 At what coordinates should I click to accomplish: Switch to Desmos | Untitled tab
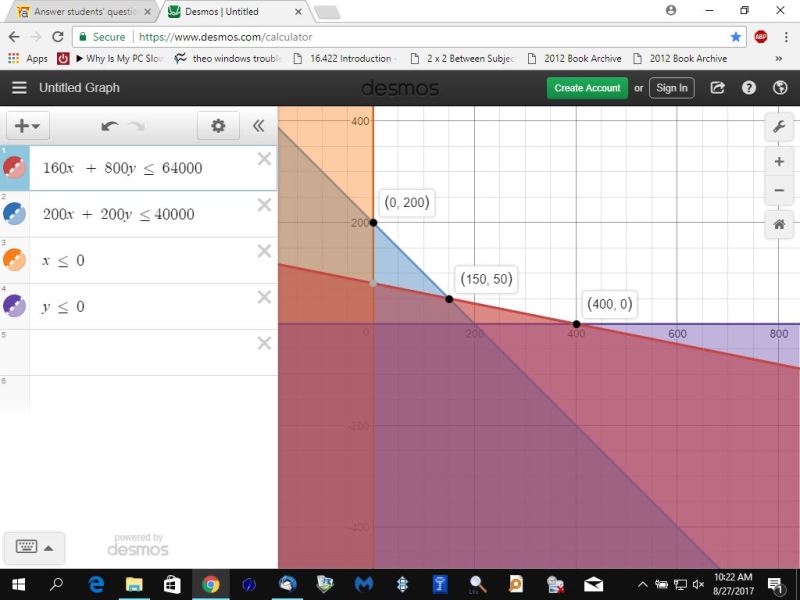pyautogui.click(x=230, y=12)
